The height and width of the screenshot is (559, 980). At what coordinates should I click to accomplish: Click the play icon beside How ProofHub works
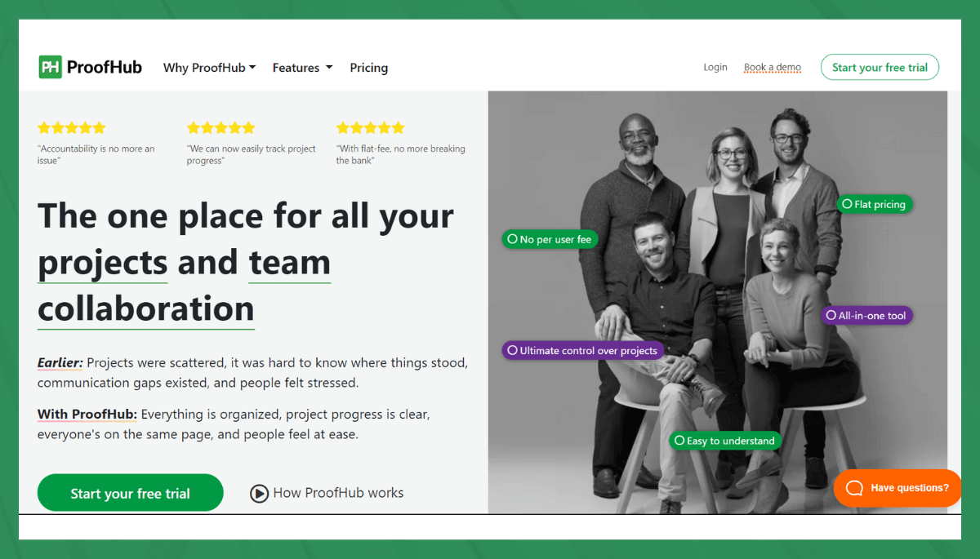tap(259, 493)
